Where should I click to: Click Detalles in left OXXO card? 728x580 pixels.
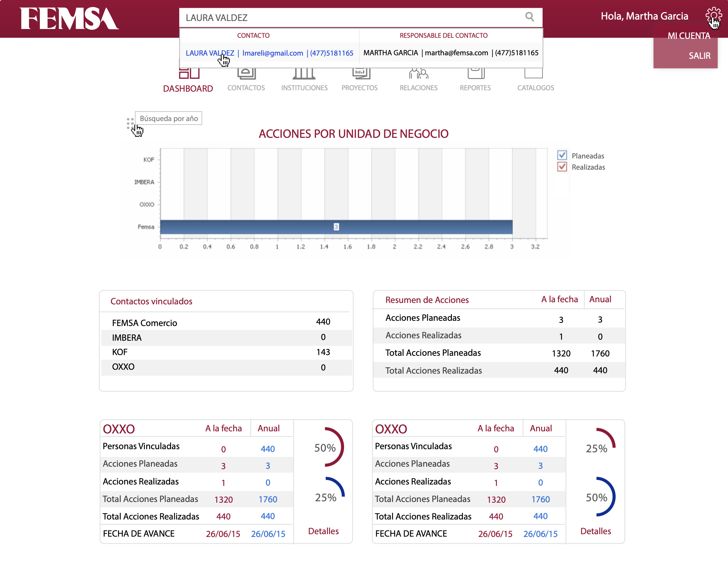pyautogui.click(x=323, y=531)
